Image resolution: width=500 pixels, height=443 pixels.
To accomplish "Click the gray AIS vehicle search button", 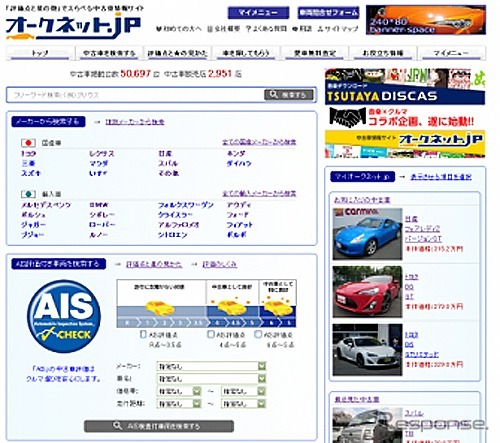I will click(x=159, y=426).
